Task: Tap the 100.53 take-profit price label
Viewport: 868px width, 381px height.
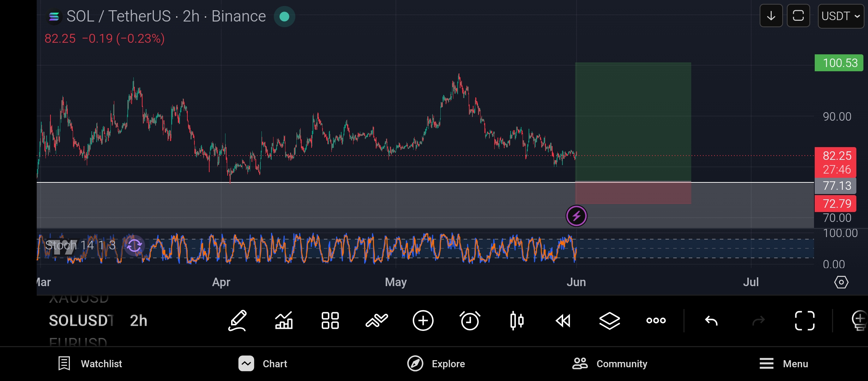Action: [839, 63]
